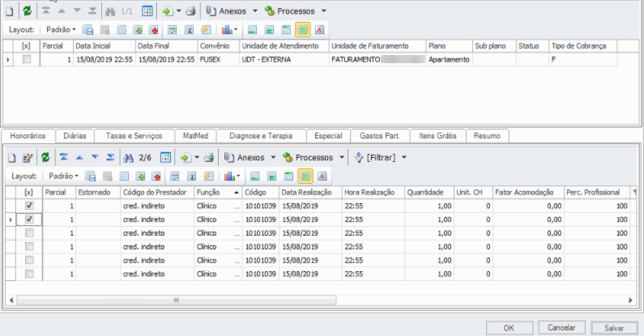Click the new record icon in the top toolbar

(10, 11)
